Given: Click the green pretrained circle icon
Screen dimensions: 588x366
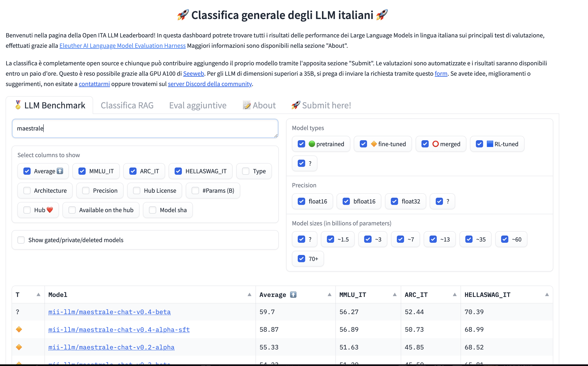Looking at the screenshot, I should [x=312, y=144].
